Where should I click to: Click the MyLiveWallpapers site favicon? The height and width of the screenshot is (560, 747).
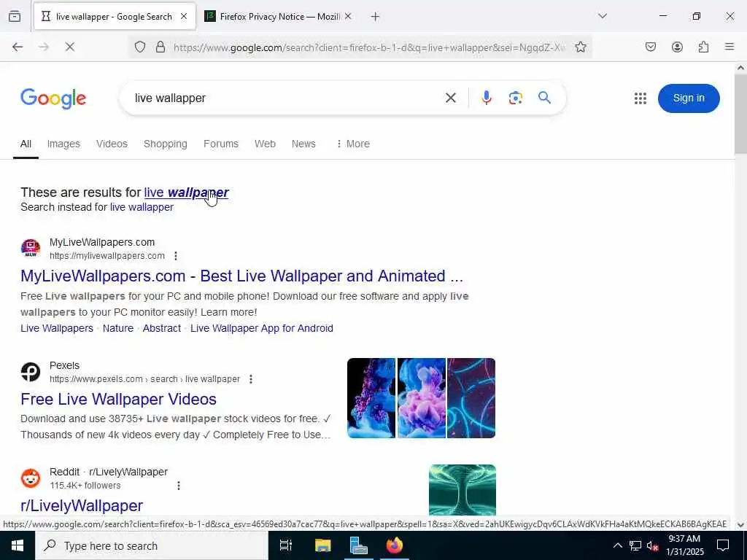tap(31, 249)
